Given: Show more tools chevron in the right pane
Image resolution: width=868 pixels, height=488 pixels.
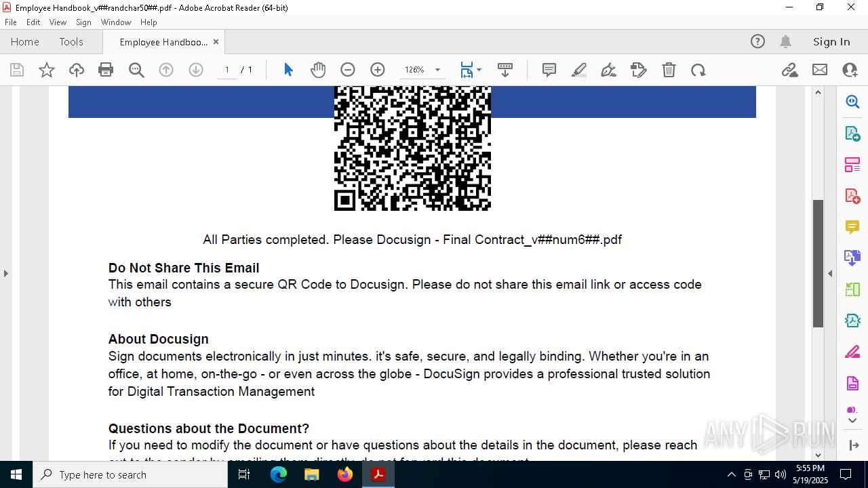Looking at the screenshot, I should [x=852, y=421].
